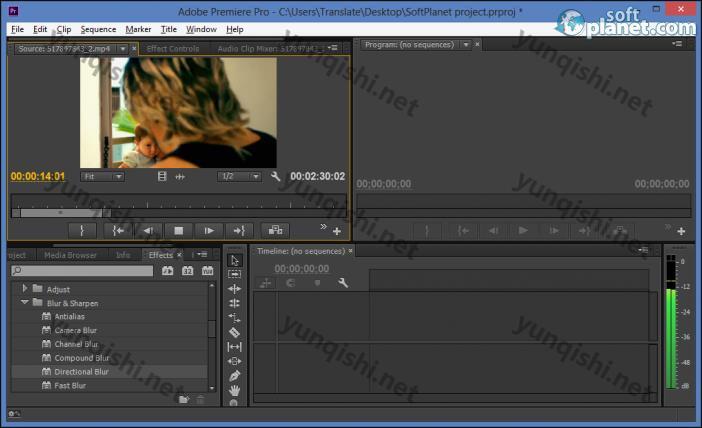Open Timeline display settings wrench

click(x=343, y=283)
